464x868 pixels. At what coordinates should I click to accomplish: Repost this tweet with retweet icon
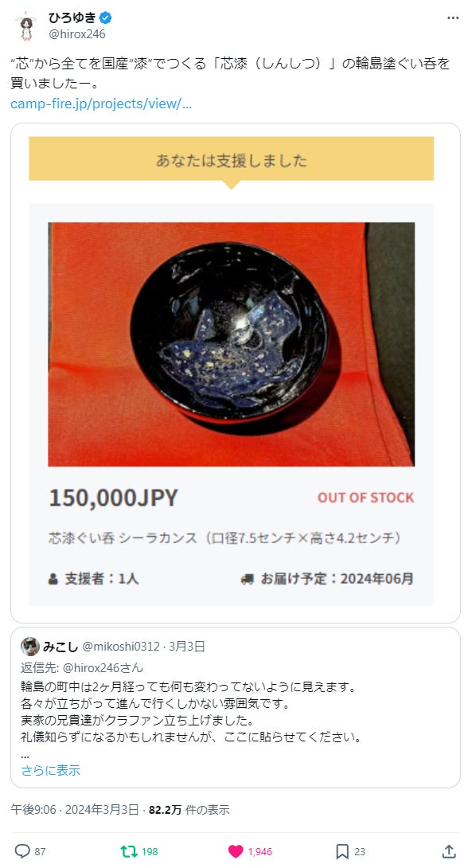129,850
